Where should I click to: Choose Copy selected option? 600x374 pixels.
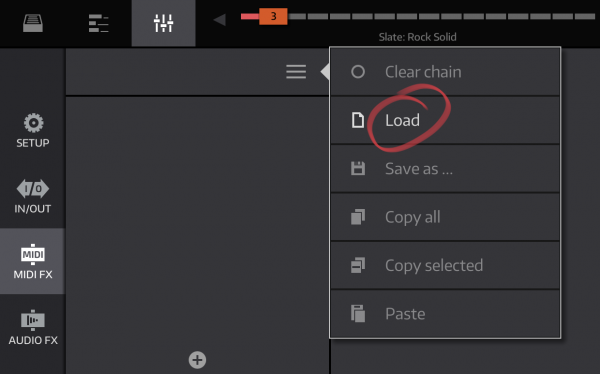[x=445, y=265]
